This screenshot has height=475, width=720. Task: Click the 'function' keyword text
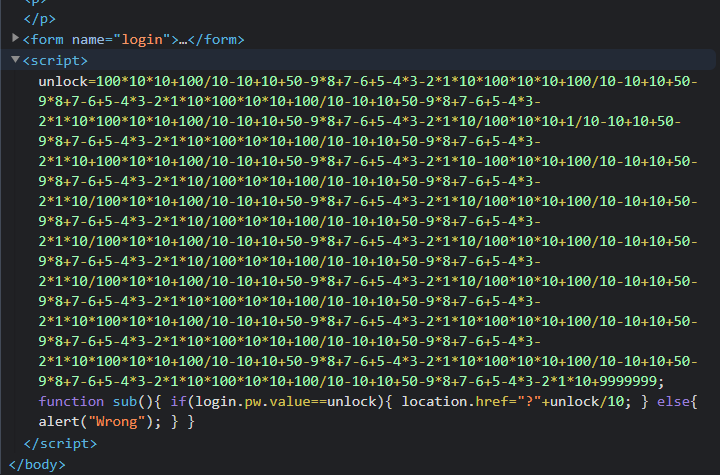click(71, 401)
